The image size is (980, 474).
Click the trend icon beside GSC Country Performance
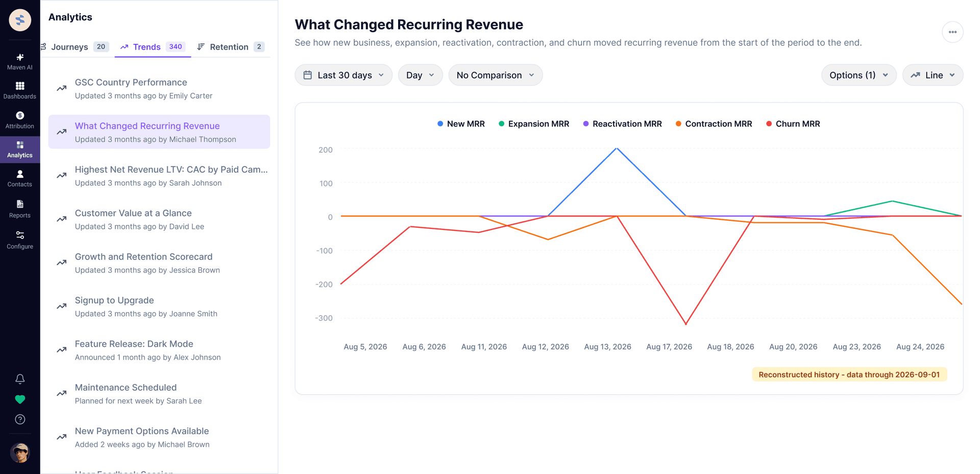pos(62,88)
